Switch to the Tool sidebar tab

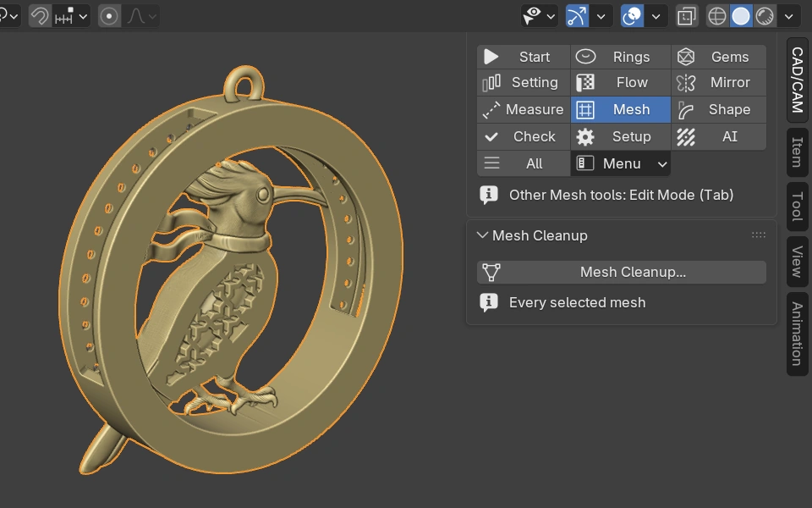(797, 207)
